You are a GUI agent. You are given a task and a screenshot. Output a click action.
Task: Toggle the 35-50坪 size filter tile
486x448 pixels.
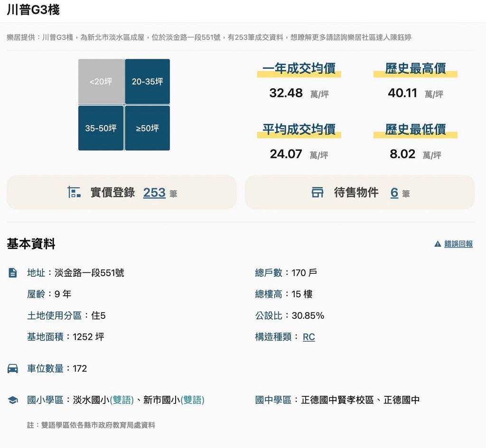(x=101, y=128)
